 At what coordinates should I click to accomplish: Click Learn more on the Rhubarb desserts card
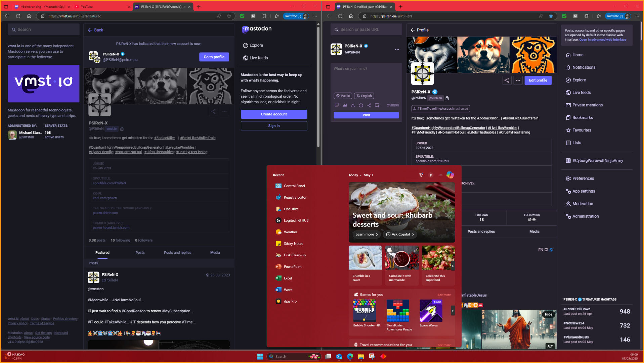[367, 235]
